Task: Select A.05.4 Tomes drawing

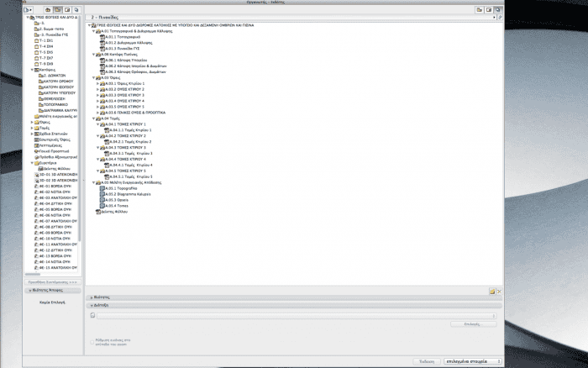Action: coord(114,206)
